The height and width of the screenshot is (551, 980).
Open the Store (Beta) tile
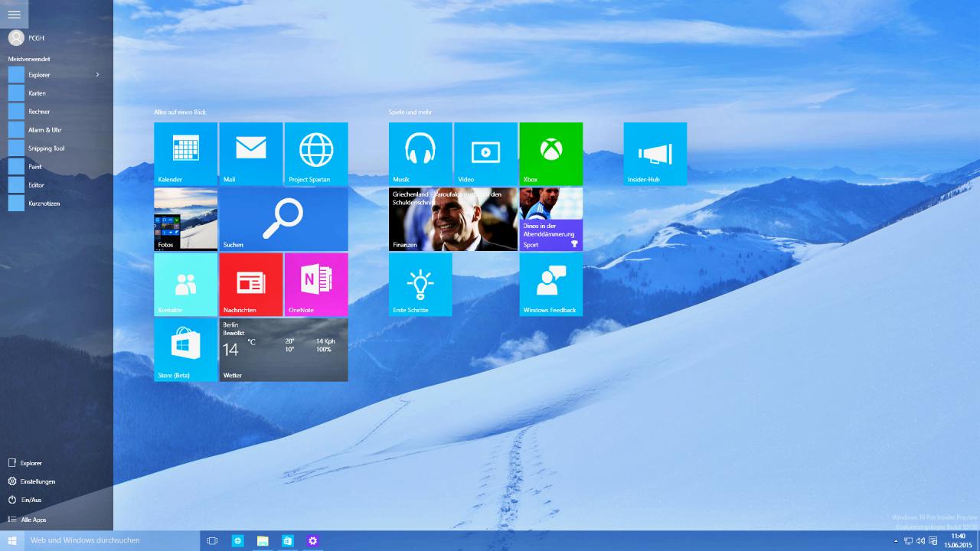click(185, 350)
